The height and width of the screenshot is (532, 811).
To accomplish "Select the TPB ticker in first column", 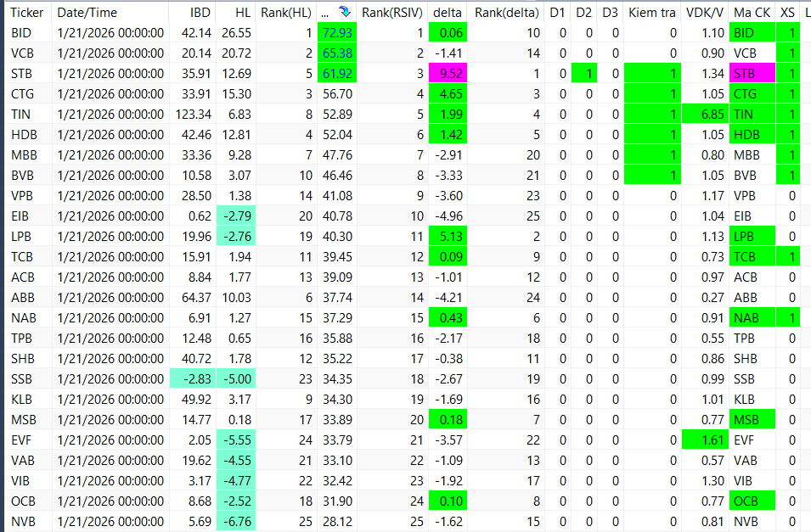I will click(21, 339).
